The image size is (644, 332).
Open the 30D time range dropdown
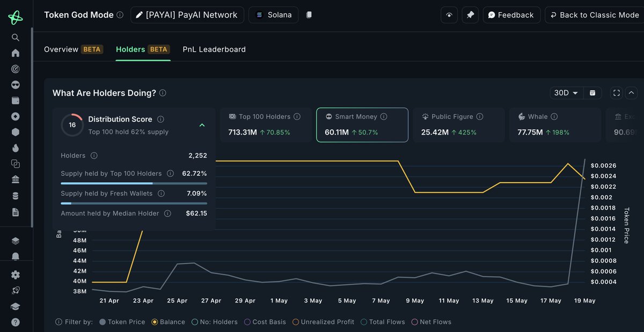[x=566, y=93]
